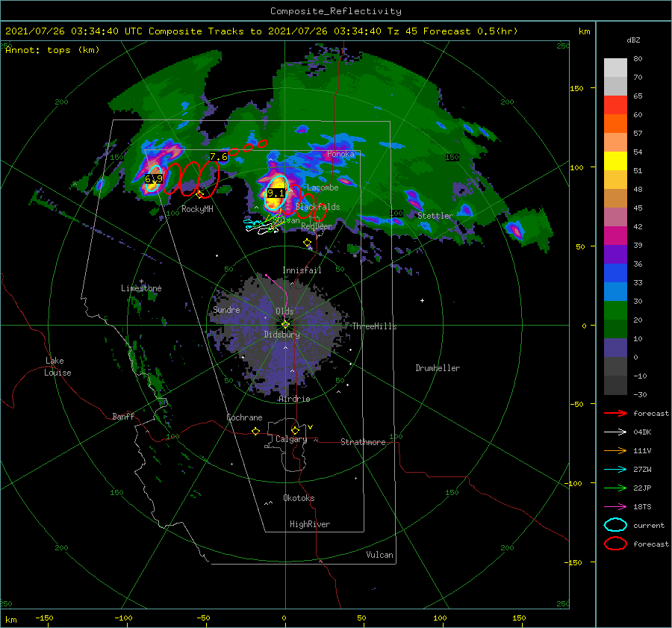Click the yellow diamond marker at Calgary

pyautogui.click(x=295, y=430)
